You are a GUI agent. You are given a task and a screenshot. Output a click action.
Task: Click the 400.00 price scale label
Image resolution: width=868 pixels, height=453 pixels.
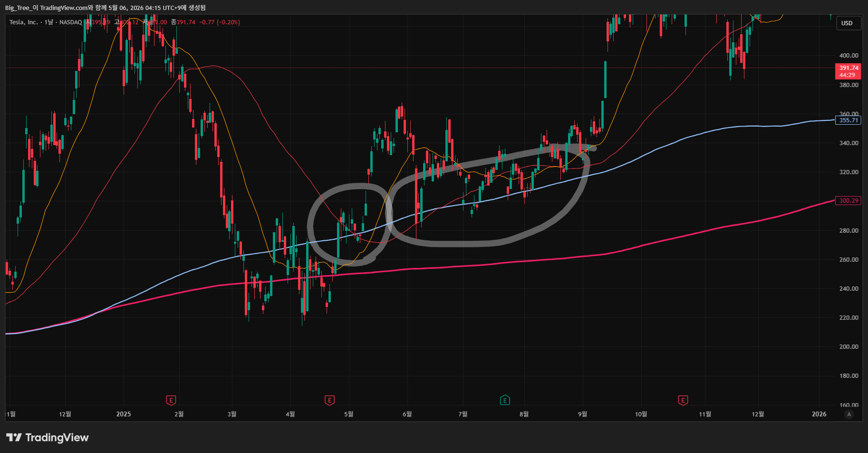849,56
